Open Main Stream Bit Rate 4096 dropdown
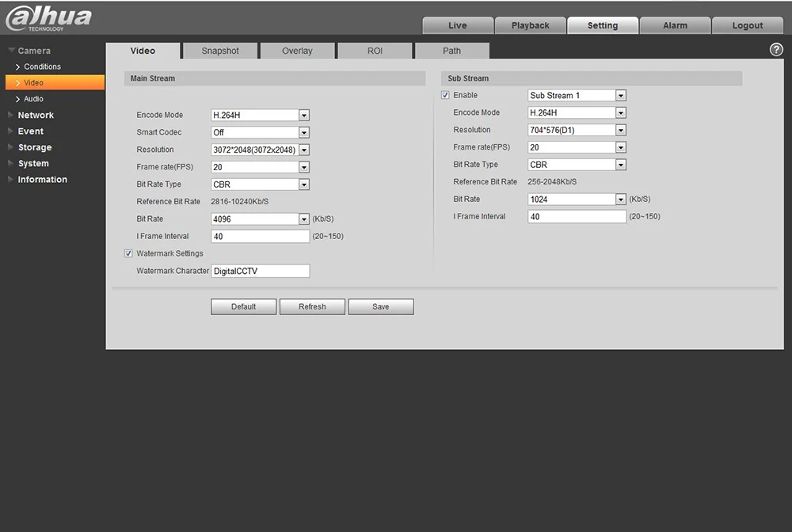This screenshot has height=532, width=792. [260, 219]
